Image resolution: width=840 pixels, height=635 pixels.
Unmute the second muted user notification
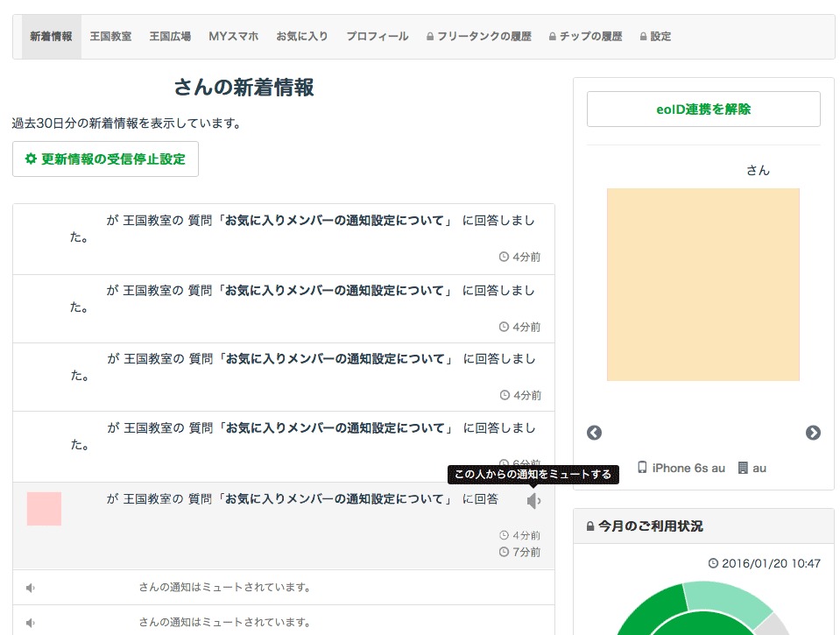(31, 623)
